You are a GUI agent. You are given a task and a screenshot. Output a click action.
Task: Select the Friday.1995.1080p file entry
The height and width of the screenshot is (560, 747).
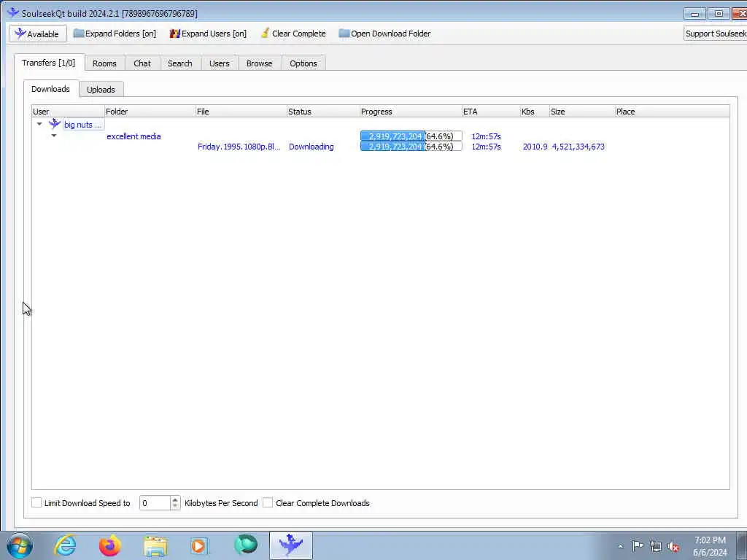239,147
